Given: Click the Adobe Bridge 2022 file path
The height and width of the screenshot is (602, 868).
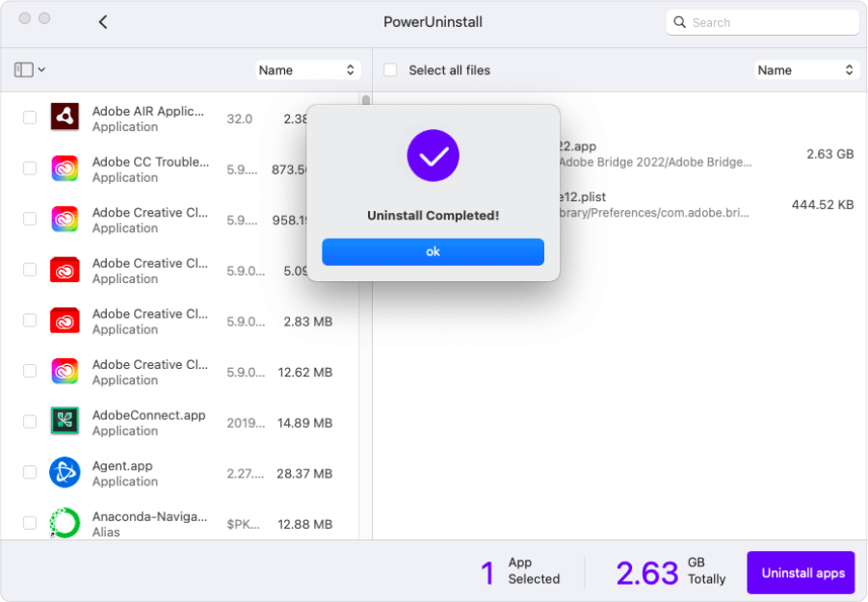Looking at the screenshot, I should 655,162.
